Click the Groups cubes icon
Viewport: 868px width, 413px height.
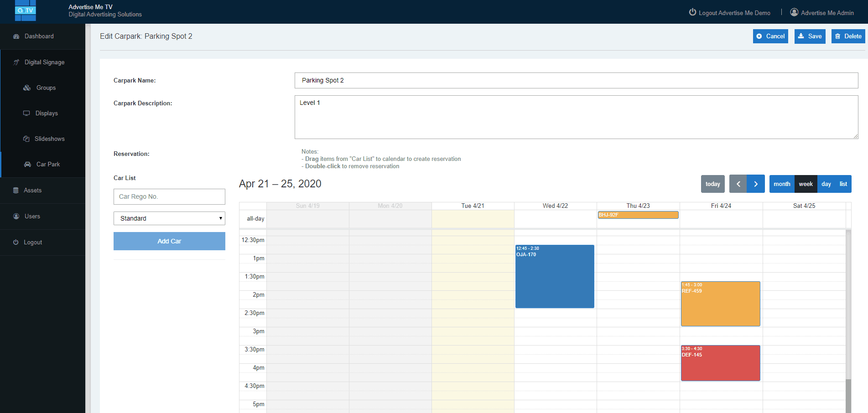[x=27, y=88]
